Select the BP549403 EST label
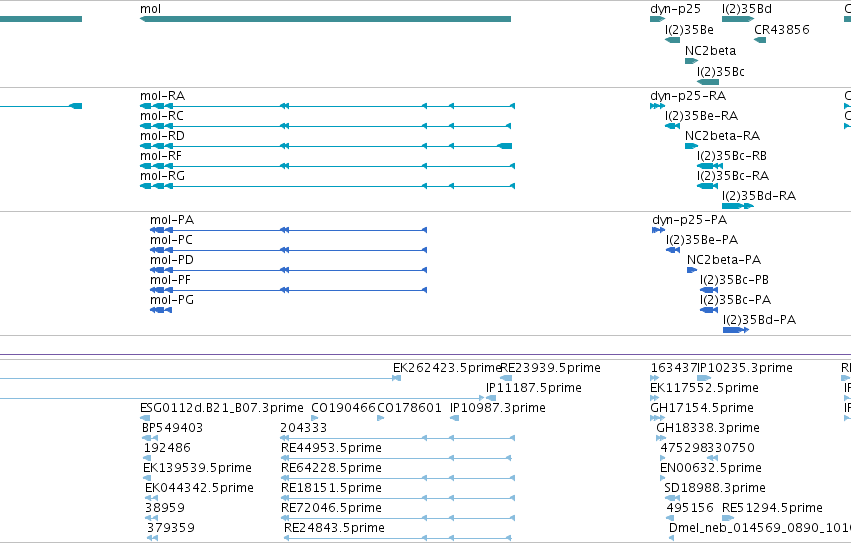Screen dimensions: 851x543 click(x=173, y=428)
